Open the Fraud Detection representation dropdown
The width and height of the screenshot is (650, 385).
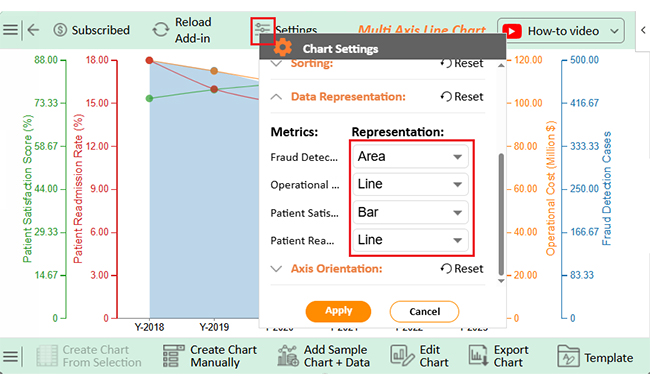[410, 156]
